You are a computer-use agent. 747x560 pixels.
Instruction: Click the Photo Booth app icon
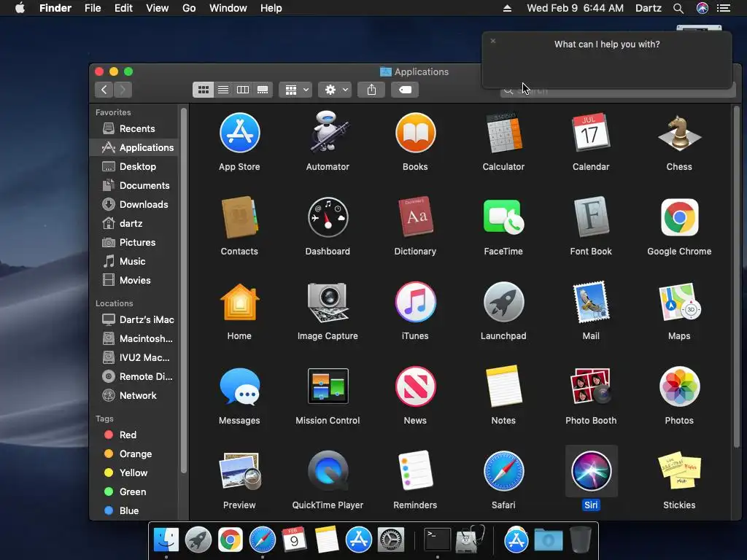coord(591,386)
